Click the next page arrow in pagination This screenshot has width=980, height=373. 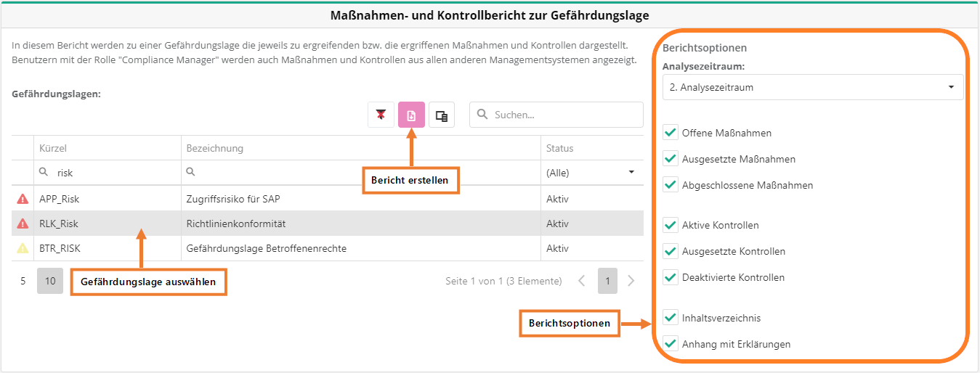click(x=631, y=281)
